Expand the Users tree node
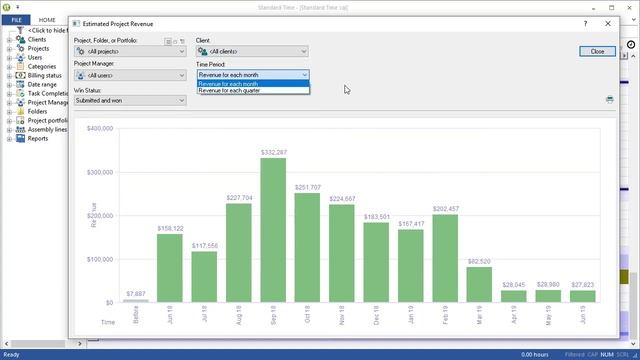The image size is (640, 360). pos(9,58)
